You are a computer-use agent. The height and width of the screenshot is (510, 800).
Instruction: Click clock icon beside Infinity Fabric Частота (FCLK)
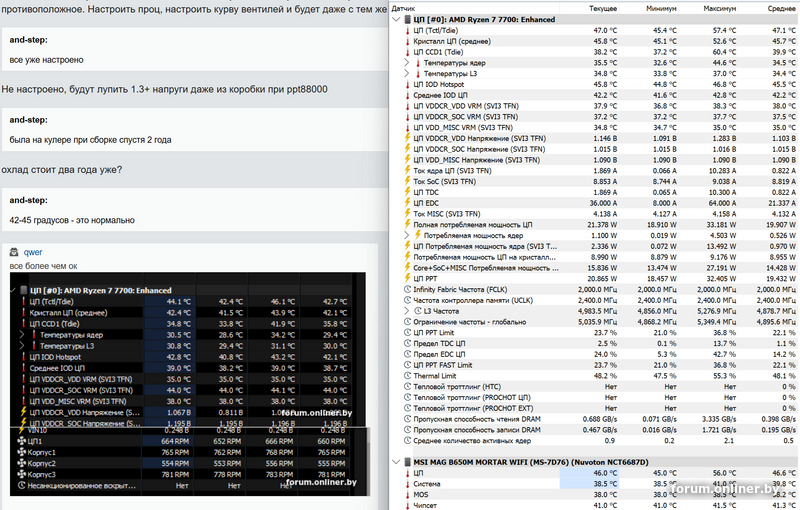pyautogui.click(x=407, y=287)
